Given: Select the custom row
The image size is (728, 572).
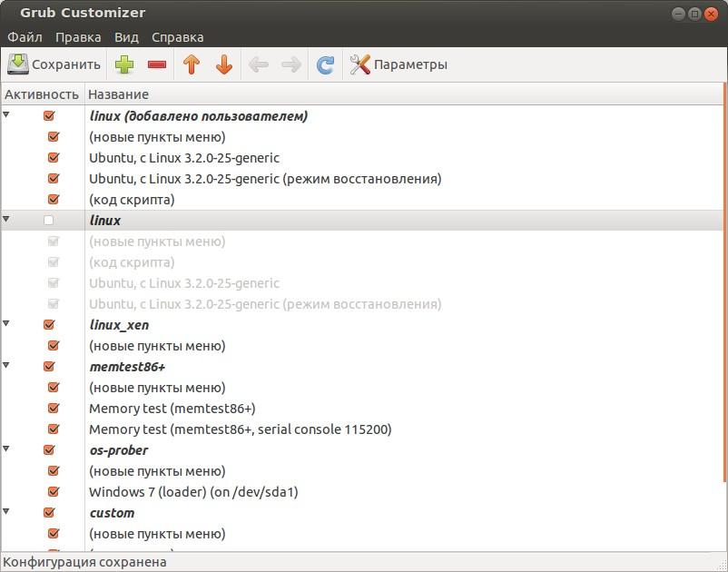Looking at the screenshot, I should [x=362, y=513].
